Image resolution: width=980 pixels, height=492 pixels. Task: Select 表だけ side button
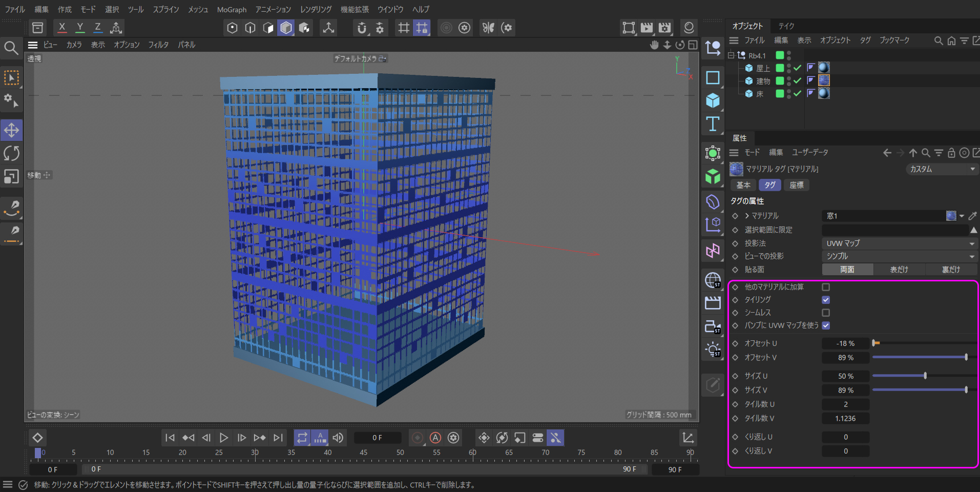point(899,270)
